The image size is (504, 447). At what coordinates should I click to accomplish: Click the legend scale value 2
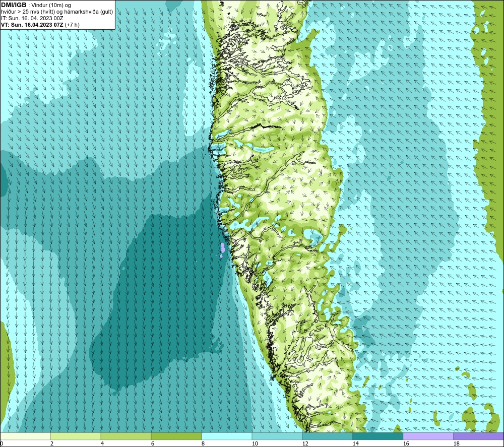(x=52, y=443)
